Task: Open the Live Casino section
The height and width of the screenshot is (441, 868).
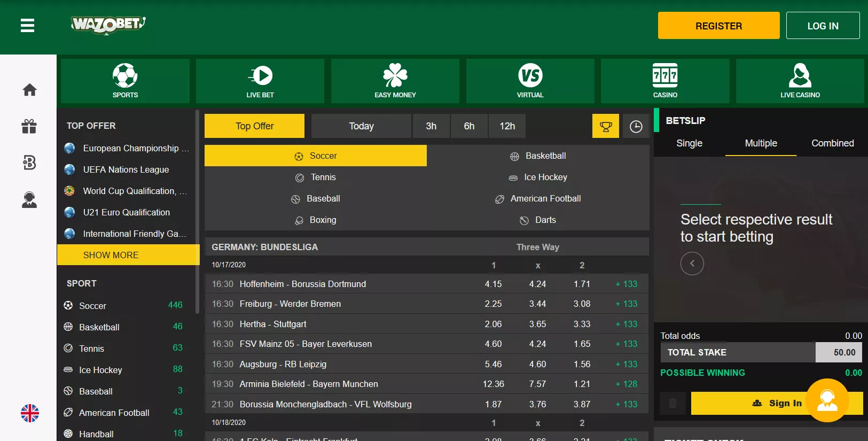Action: pyautogui.click(x=800, y=81)
